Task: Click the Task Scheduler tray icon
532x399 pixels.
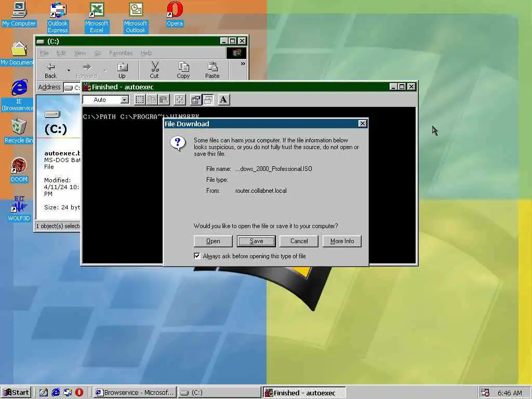Action: point(485,393)
